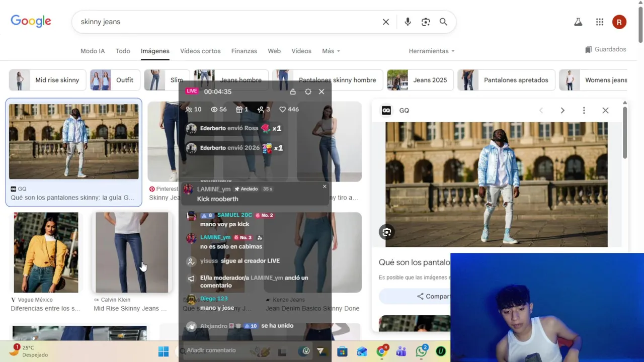Close the GQ image preview panel
The width and height of the screenshot is (644, 362).
point(605,111)
